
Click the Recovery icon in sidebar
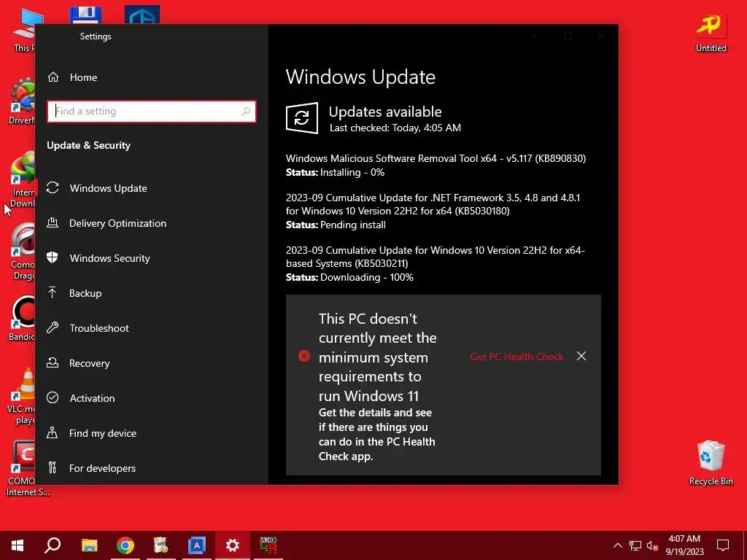click(53, 362)
